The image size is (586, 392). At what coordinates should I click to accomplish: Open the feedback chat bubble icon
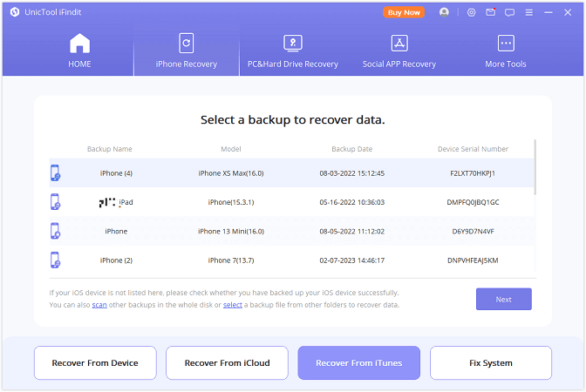click(x=510, y=13)
